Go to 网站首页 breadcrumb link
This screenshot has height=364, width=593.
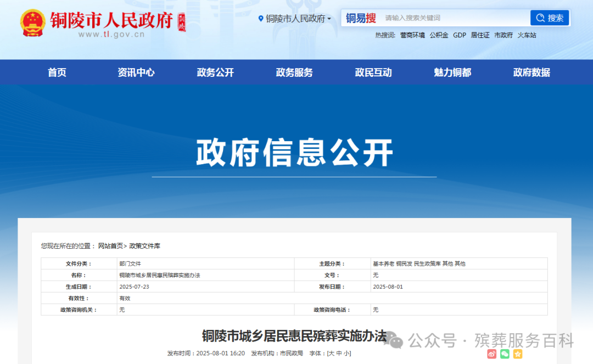click(x=110, y=246)
